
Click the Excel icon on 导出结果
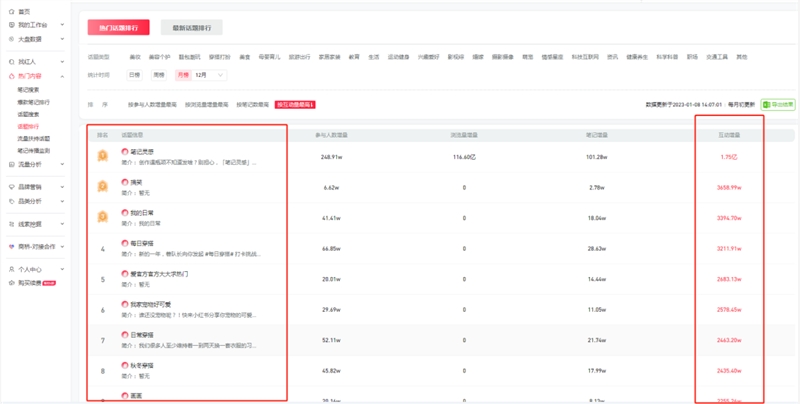click(x=766, y=104)
